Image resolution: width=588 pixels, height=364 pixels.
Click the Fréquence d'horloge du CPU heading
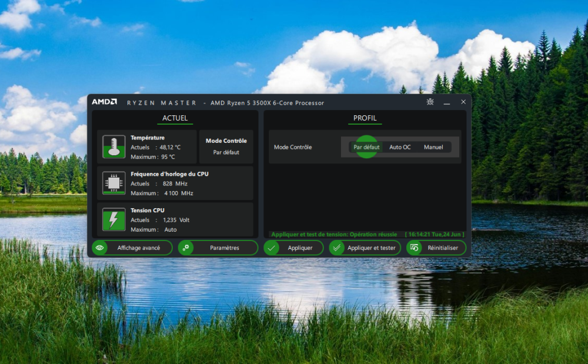click(x=169, y=174)
